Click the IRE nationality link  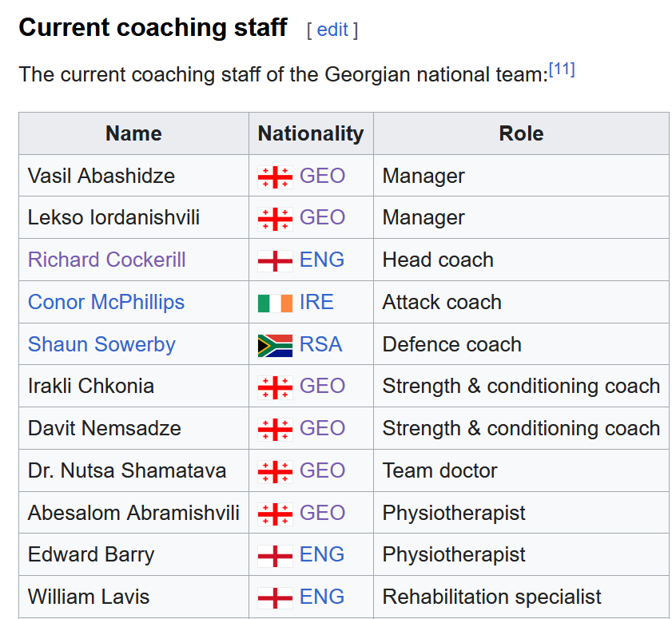click(x=316, y=302)
